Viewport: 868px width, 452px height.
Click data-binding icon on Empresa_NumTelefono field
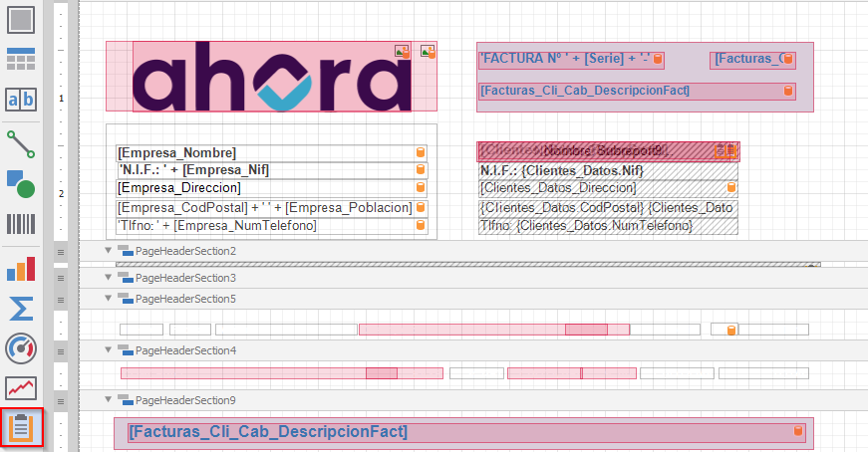pyautogui.click(x=421, y=225)
